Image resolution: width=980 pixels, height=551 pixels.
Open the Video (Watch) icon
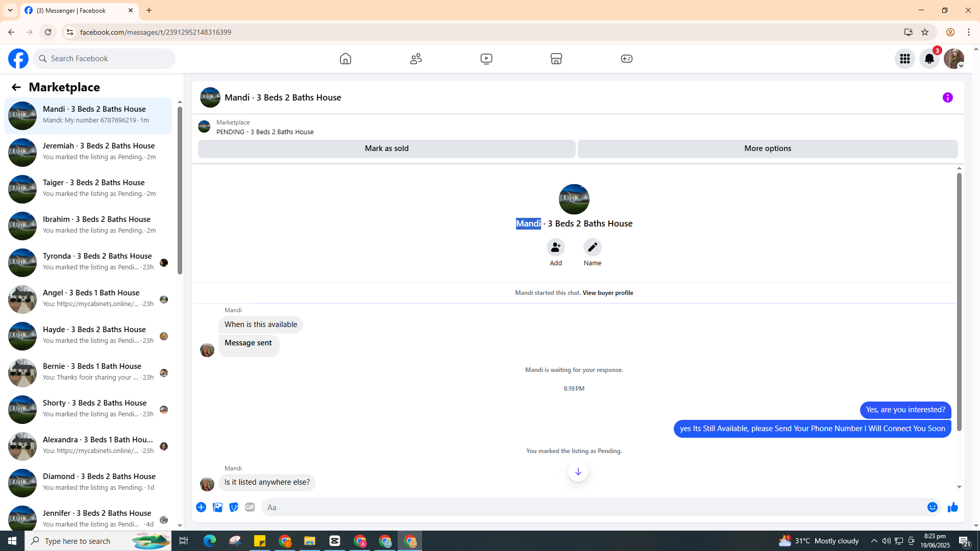tap(486, 59)
